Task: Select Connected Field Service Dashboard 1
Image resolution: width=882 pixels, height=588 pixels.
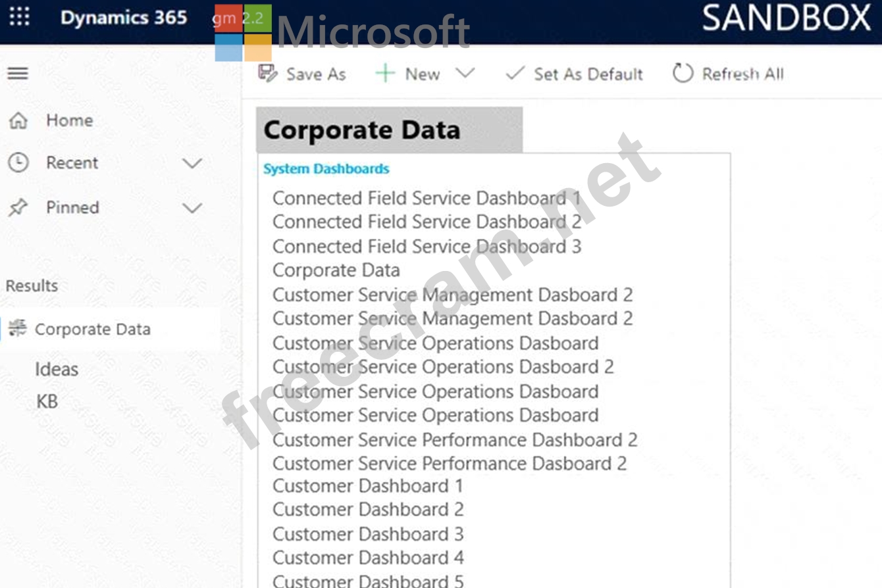Action: (x=427, y=198)
